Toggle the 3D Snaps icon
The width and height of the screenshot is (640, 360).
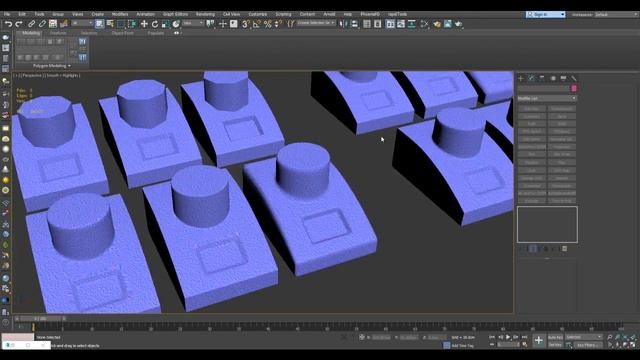[x=245, y=24]
